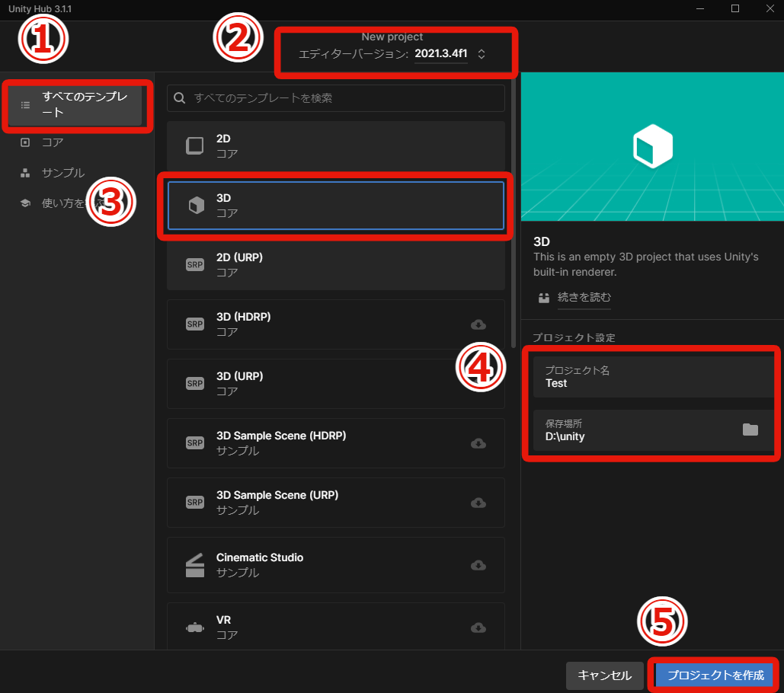This screenshot has height=693, width=784.
Task: Click the icon beside 続きを読む
Action: pyautogui.click(x=544, y=298)
